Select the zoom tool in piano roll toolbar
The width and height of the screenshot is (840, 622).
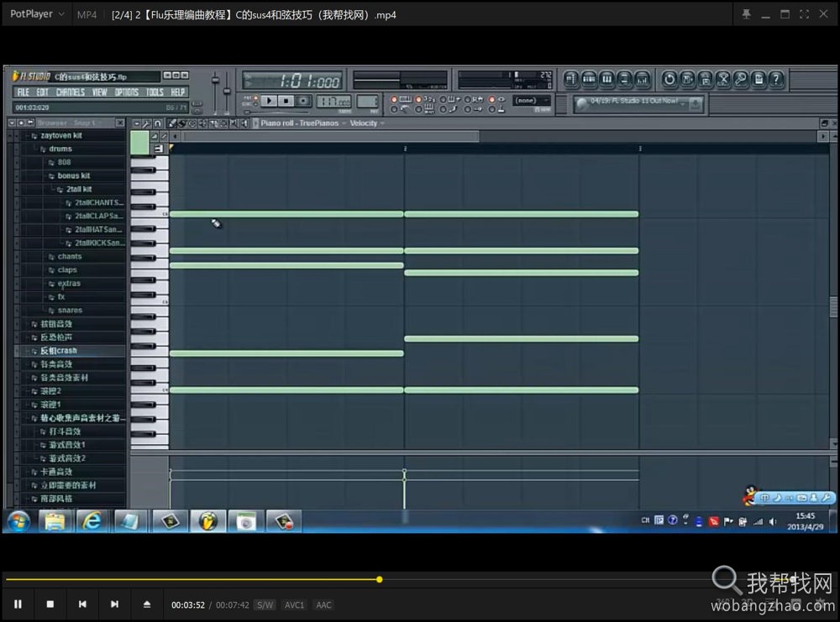coord(234,123)
